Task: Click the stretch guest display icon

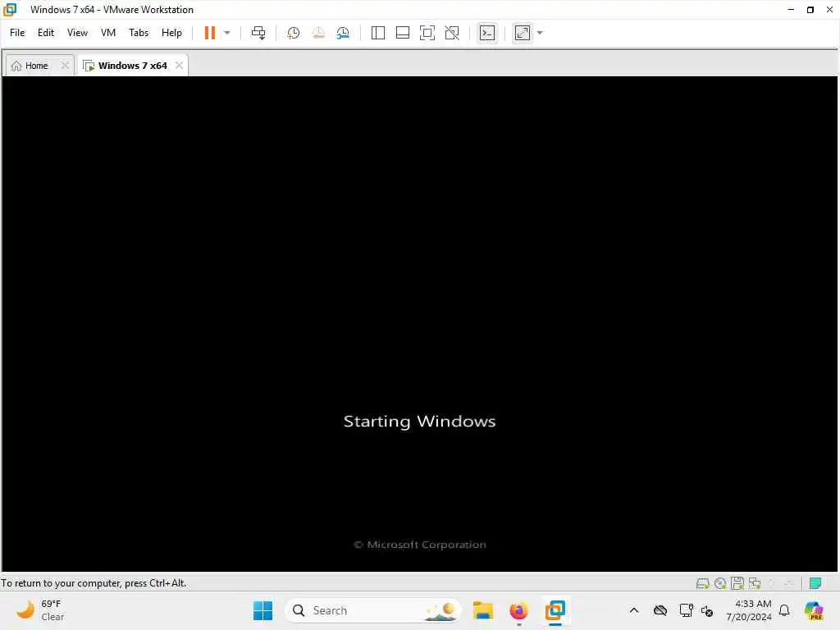Action: click(523, 33)
